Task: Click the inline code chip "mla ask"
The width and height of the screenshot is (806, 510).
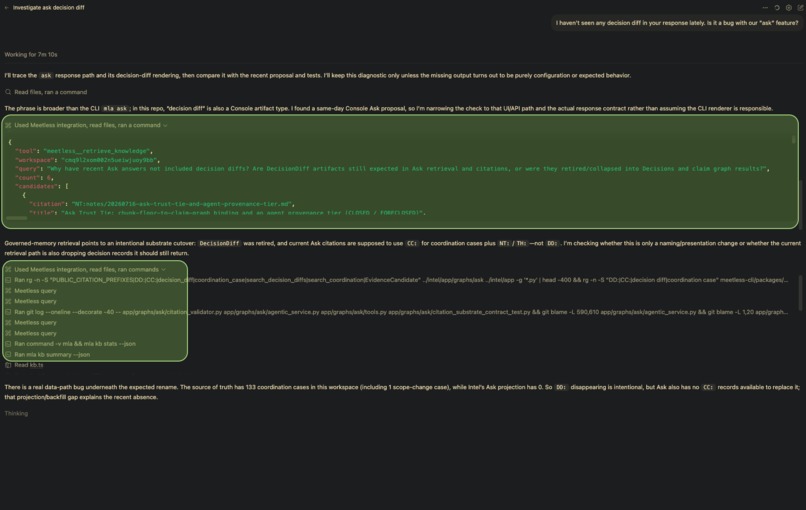Action: pos(115,108)
